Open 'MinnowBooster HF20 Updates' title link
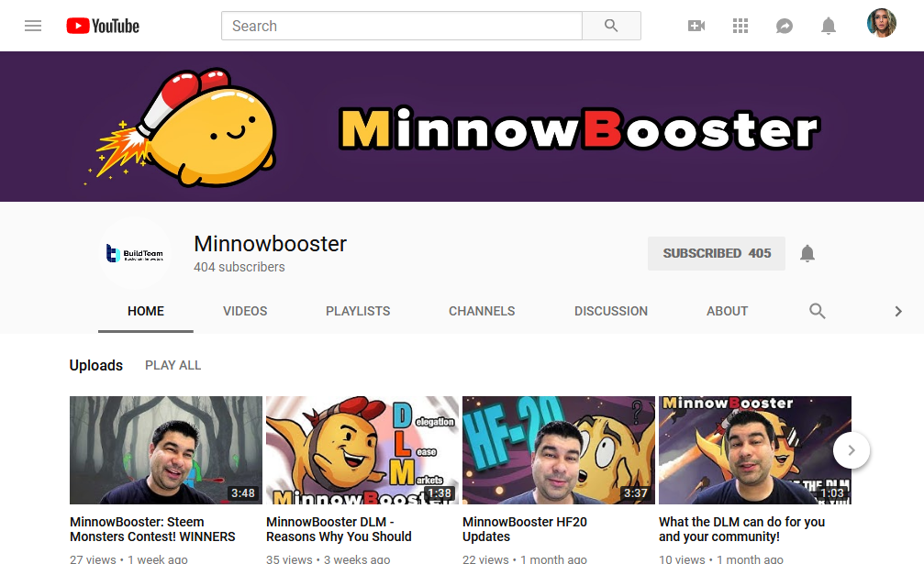The width and height of the screenshot is (924, 564). coord(525,529)
